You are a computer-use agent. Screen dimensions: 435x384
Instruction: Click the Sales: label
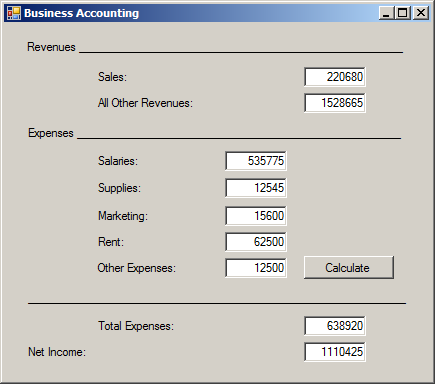[x=112, y=77]
